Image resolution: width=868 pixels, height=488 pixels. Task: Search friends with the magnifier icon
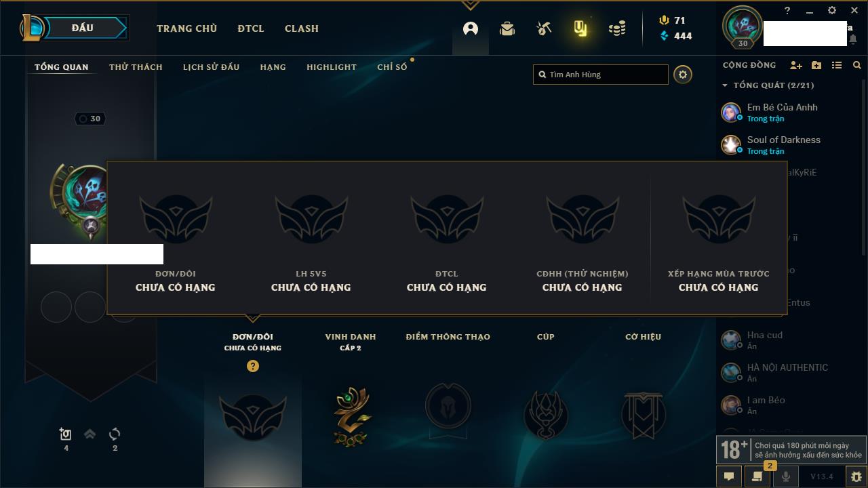pyautogui.click(x=857, y=66)
